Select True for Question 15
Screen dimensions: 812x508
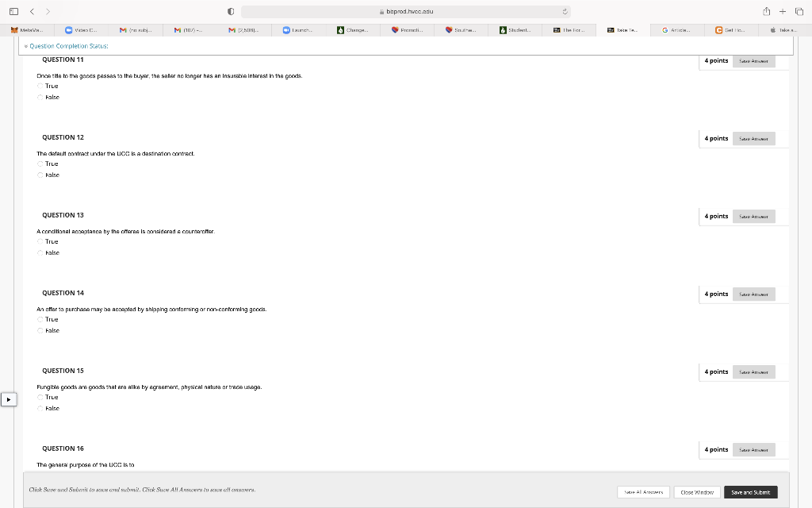coord(40,397)
